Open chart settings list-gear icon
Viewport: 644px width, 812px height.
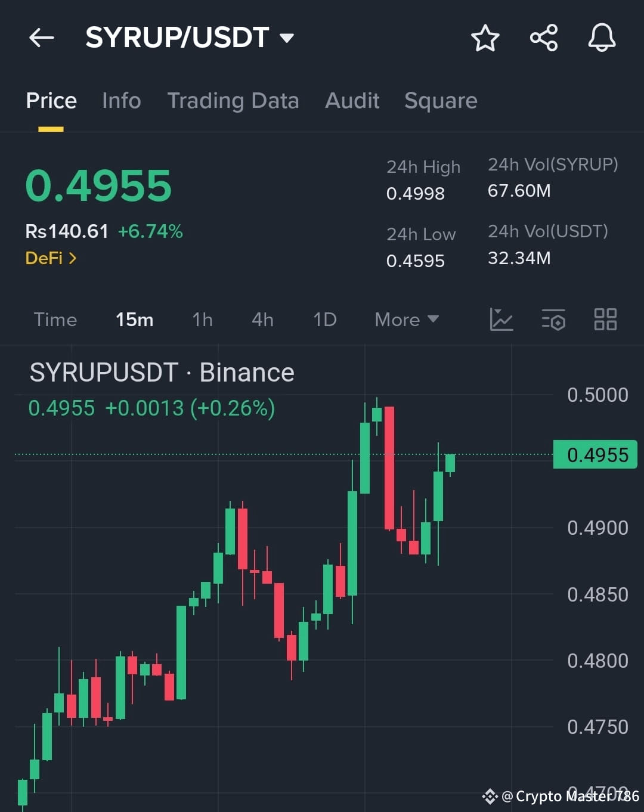(553, 320)
